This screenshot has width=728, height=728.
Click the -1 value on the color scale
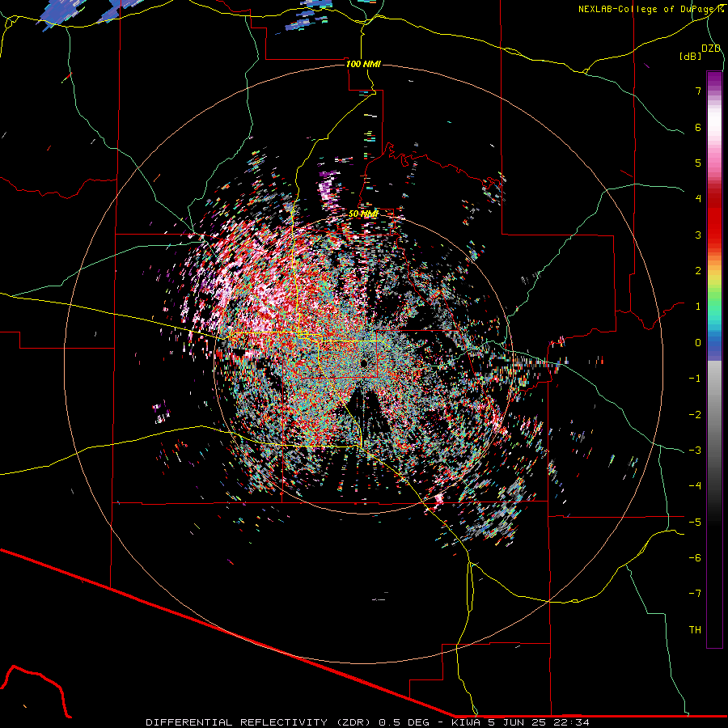pyautogui.click(x=695, y=379)
